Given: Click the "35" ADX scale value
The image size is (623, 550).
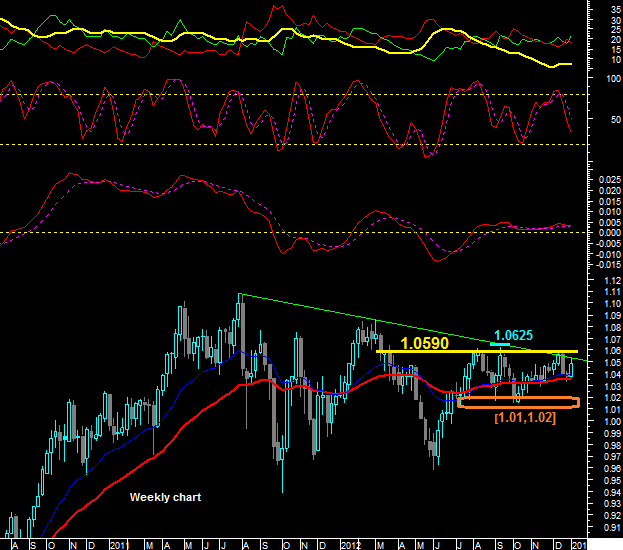Looking at the screenshot, I should [x=616, y=10].
